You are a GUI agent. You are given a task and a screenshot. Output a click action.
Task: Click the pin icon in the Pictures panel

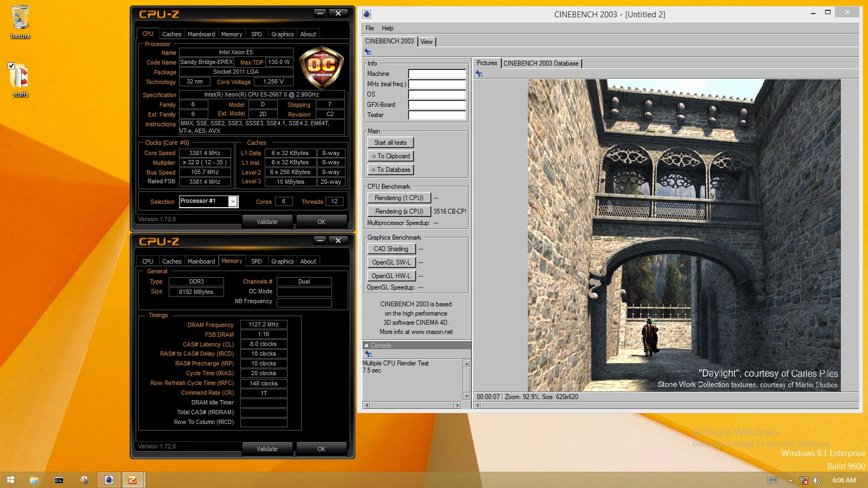pyautogui.click(x=479, y=74)
